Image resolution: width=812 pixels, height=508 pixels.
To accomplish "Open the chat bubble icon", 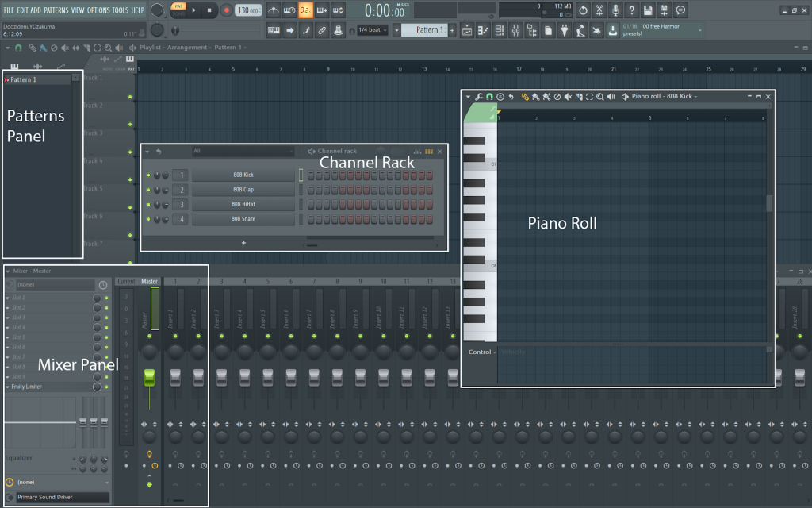I will tap(680, 10).
